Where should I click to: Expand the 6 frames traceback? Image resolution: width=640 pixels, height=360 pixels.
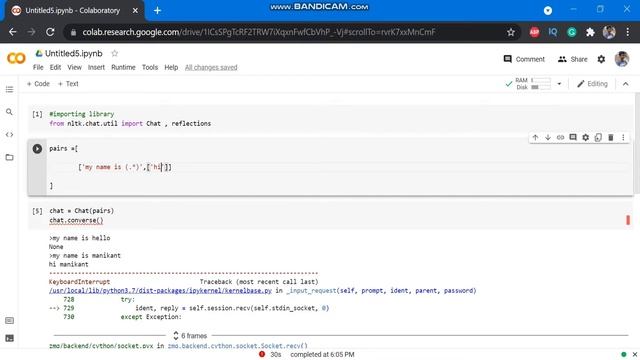[x=190, y=336]
